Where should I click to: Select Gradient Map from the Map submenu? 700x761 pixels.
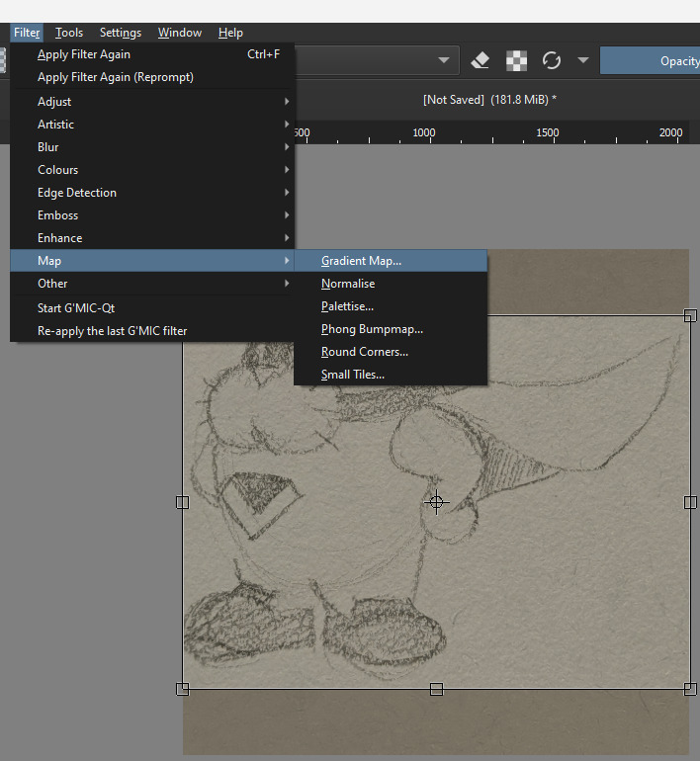tap(362, 261)
